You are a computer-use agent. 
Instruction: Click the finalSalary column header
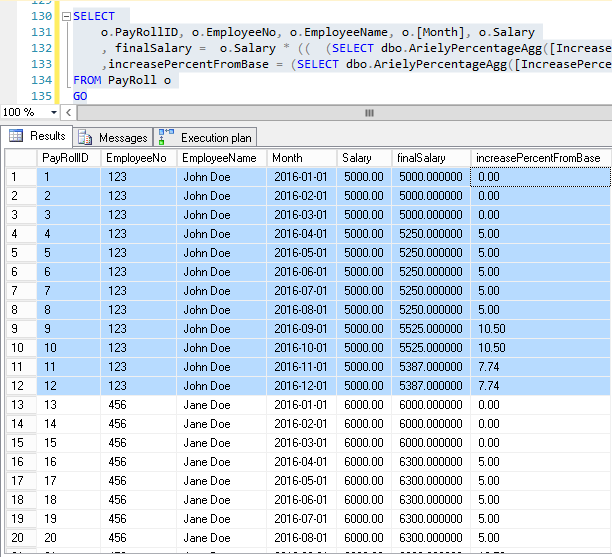tap(421, 158)
